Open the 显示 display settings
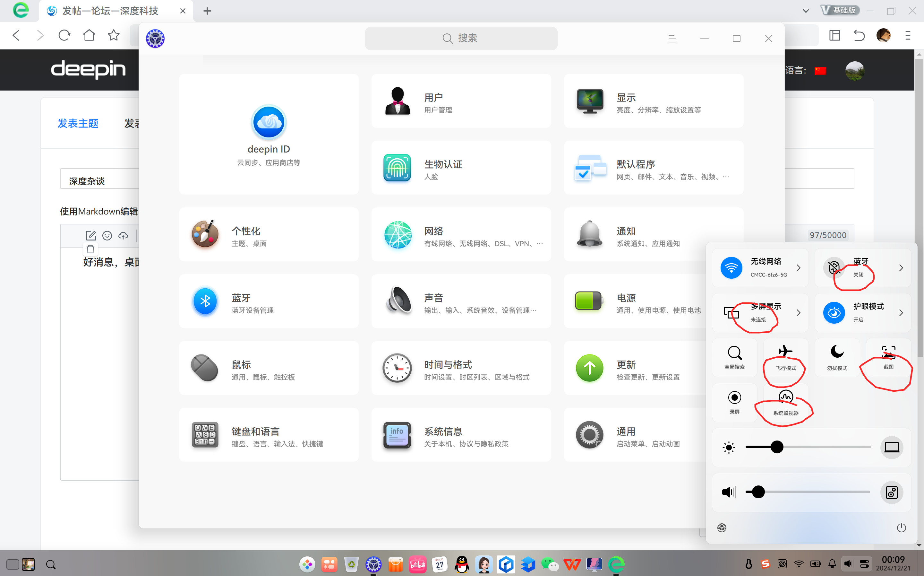Screen dimensions: 924x576 654,101
